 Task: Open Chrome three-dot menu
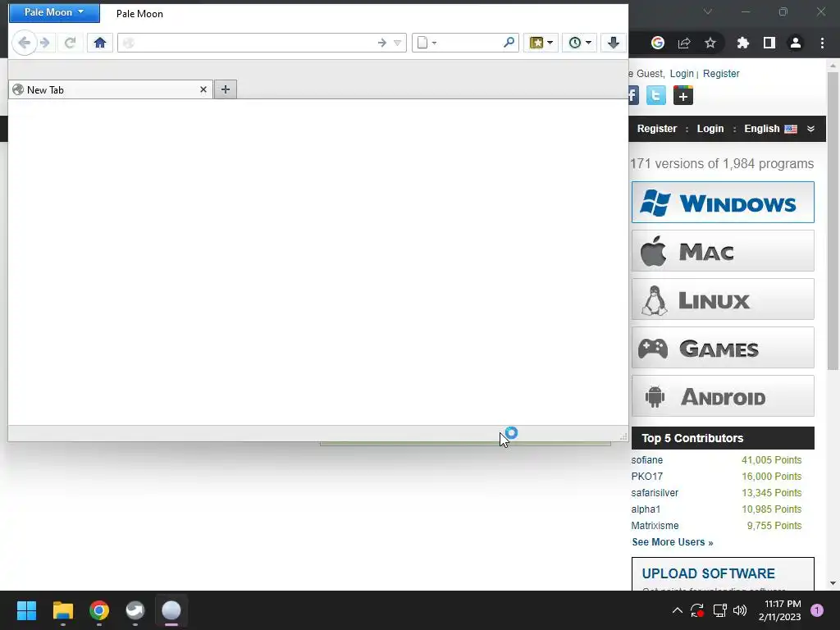pyautogui.click(x=822, y=43)
